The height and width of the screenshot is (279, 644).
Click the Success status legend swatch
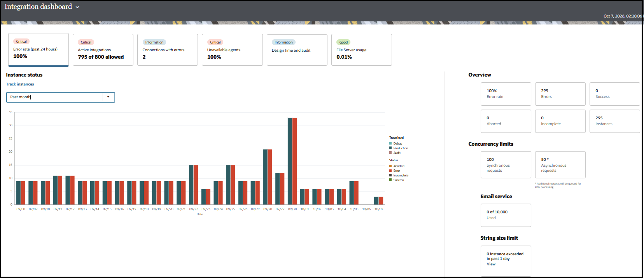[390, 180]
